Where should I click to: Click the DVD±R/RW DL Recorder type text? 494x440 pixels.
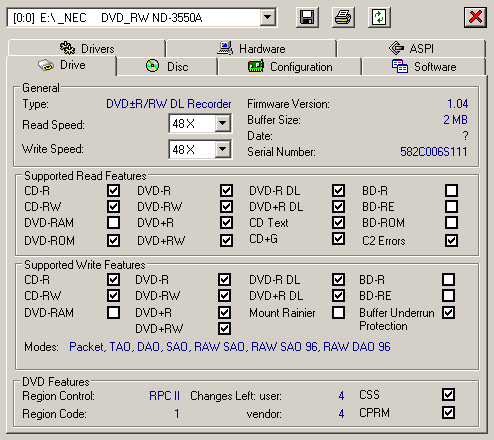click(169, 104)
